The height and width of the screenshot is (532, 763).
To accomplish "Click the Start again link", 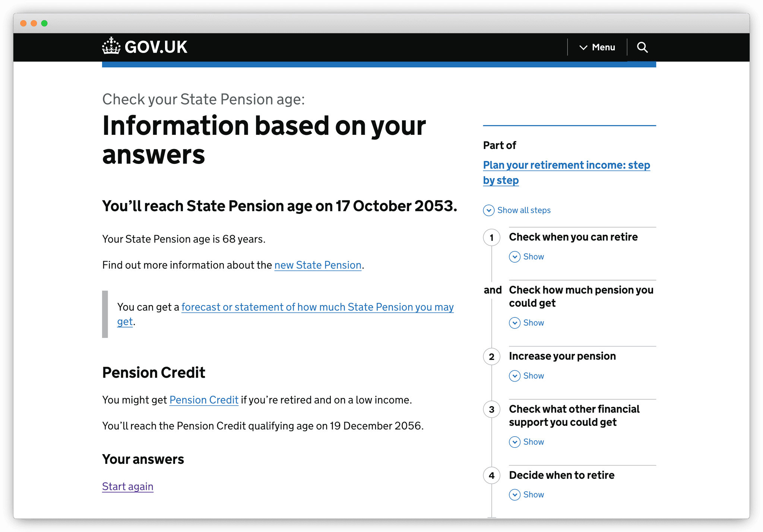I will click(x=127, y=486).
